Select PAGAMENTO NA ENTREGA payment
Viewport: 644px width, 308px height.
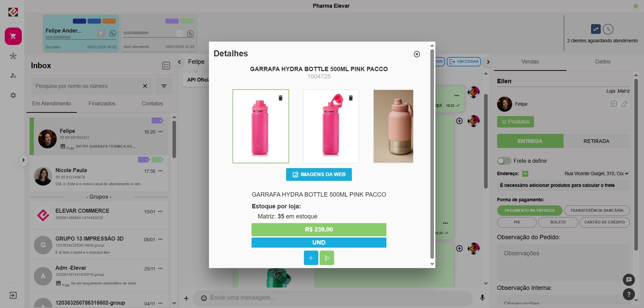pos(530,210)
